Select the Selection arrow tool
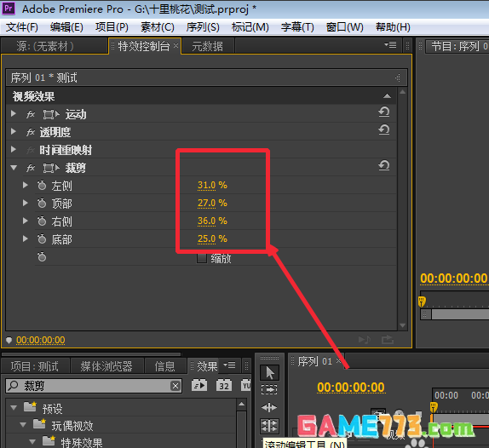This screenshot has width=489, height=448. pos(269,372)
